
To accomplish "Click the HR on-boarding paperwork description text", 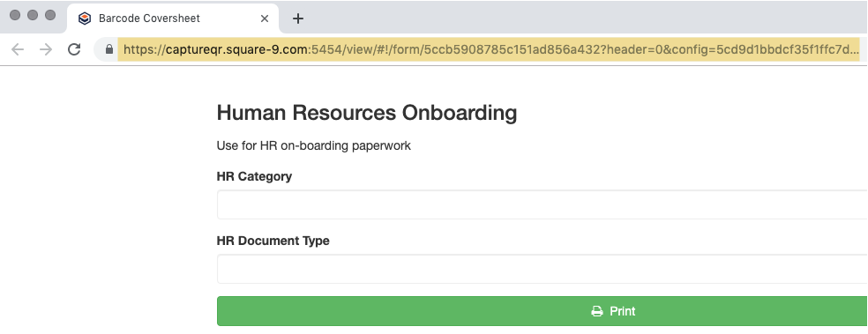I will point(313,146).
